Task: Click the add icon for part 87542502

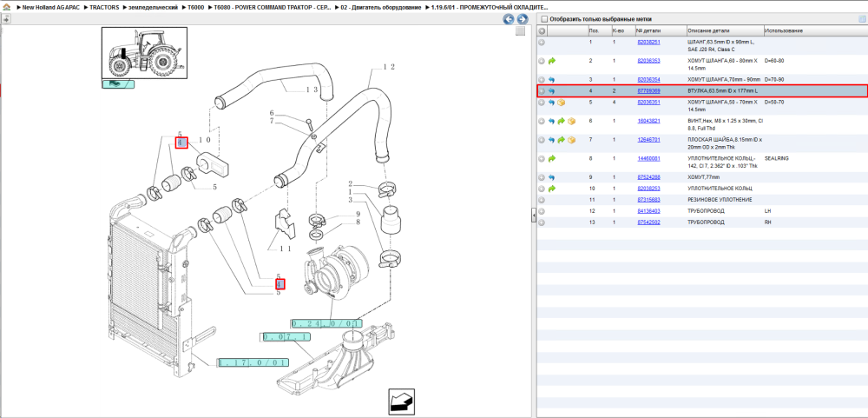Action: coord(542,222)
